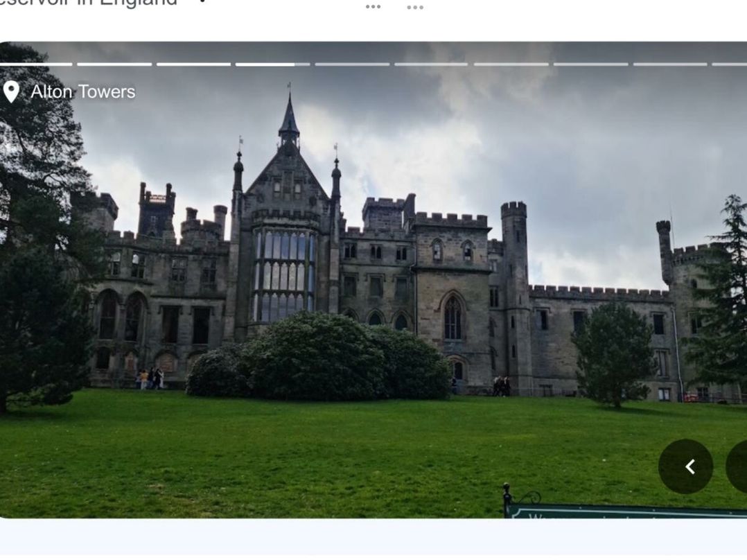Skip to the sixth story progress segment
This screenshot has height=560, width=747.
click(431, 64)
